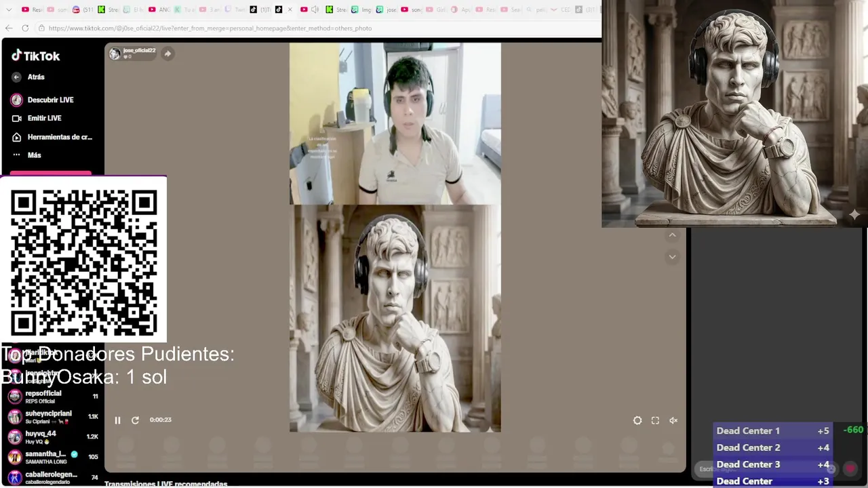Open Descubrir LIVE in sidebar

43,100
